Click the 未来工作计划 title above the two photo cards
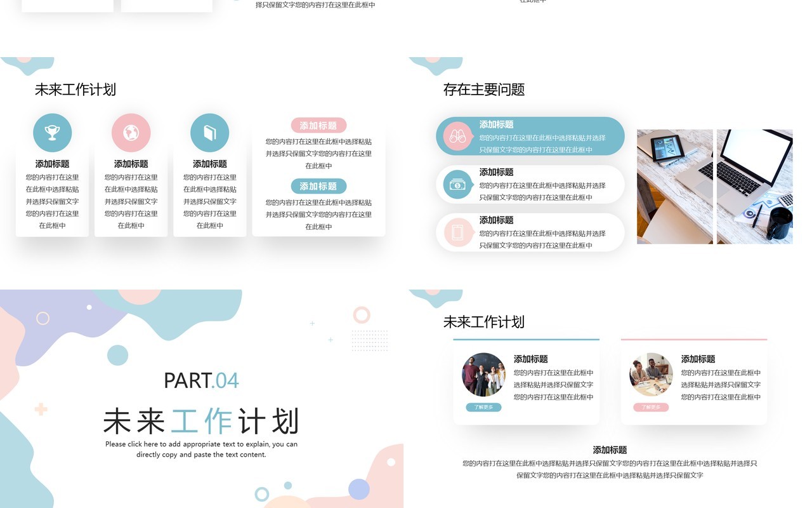The height and width of the screenshot is (508, 812). (484, 322)
